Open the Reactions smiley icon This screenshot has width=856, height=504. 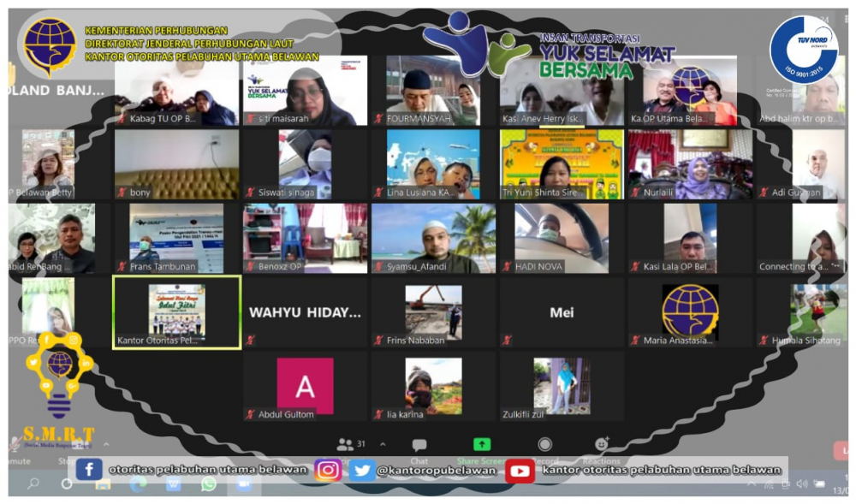coord(601,444)
